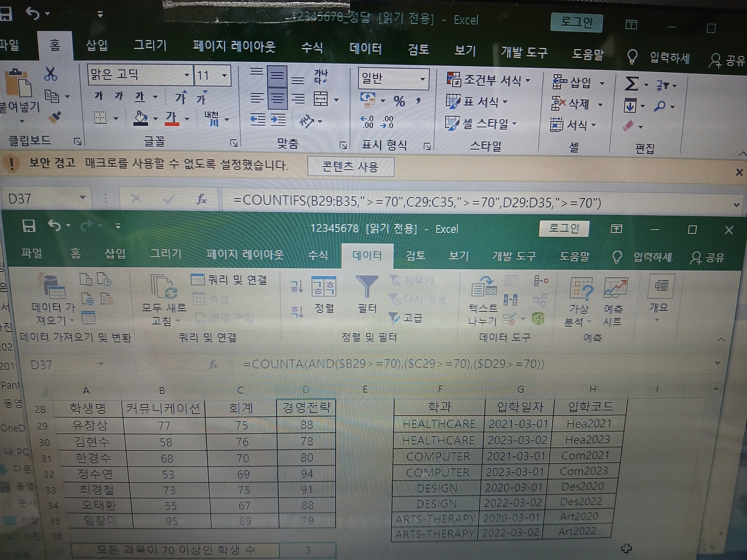
Task: Click the Sort (정렬) icon
Action: (324, 287)
